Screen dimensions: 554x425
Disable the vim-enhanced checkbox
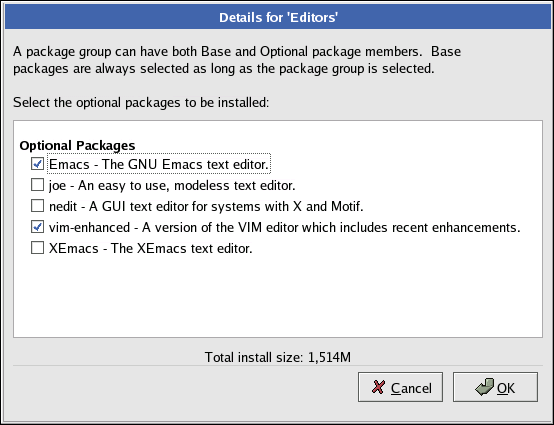point(37,227)
